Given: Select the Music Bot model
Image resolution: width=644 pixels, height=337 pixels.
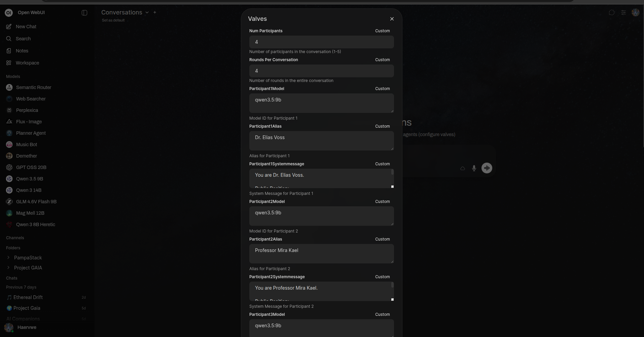Looking at the screenshot, I should (x=27, y=144).
